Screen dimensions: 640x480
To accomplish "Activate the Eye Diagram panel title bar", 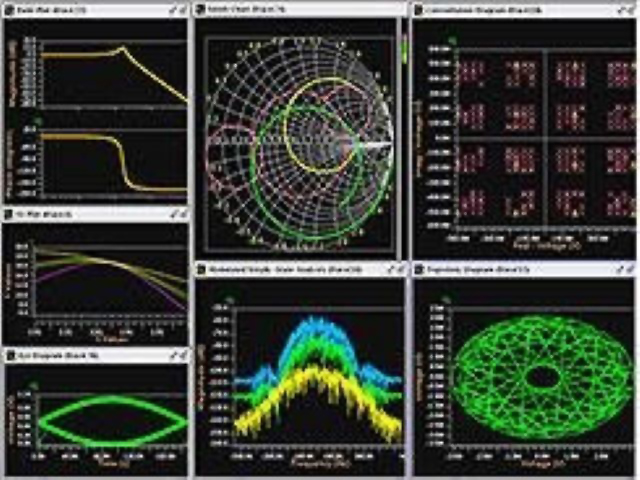I will pyautogui.click(x=80, y=355).
